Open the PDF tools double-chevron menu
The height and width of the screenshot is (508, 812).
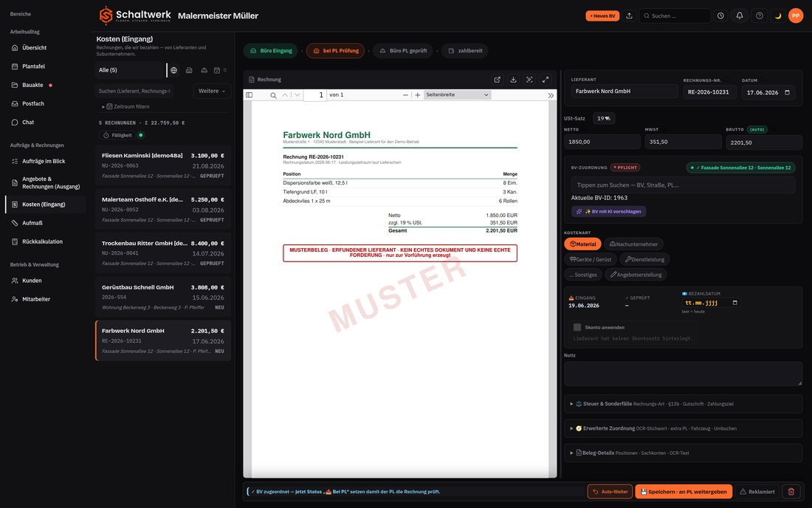tap(551, 95)
